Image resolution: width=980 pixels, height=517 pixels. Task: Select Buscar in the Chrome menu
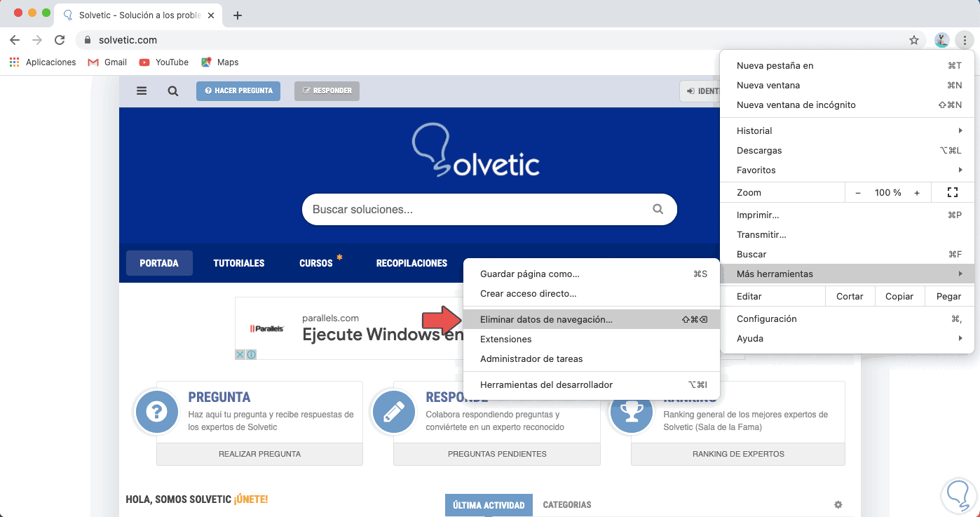tap(847, 254)
